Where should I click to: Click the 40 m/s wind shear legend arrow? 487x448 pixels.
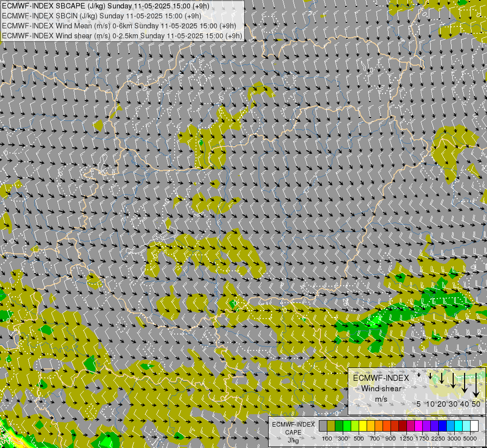point(465,383)
